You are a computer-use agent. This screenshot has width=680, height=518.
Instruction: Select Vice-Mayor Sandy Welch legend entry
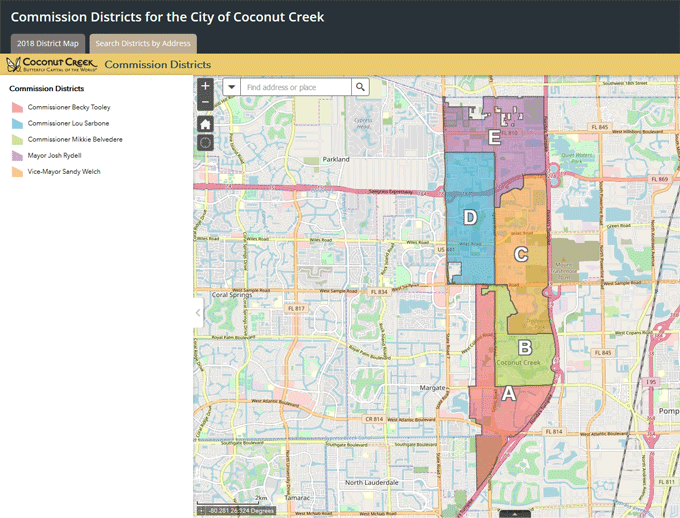64,171
